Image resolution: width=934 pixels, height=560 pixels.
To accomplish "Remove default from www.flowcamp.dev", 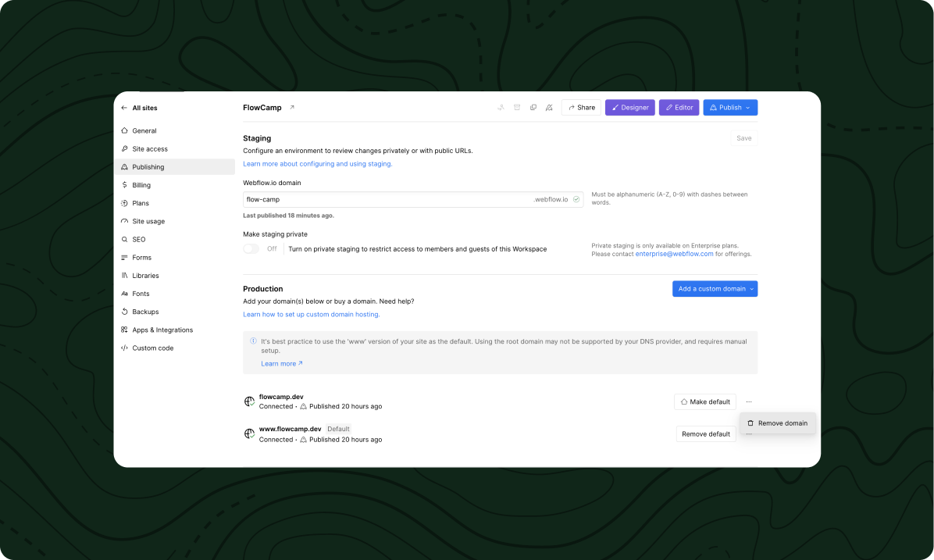I will [706, 434].
